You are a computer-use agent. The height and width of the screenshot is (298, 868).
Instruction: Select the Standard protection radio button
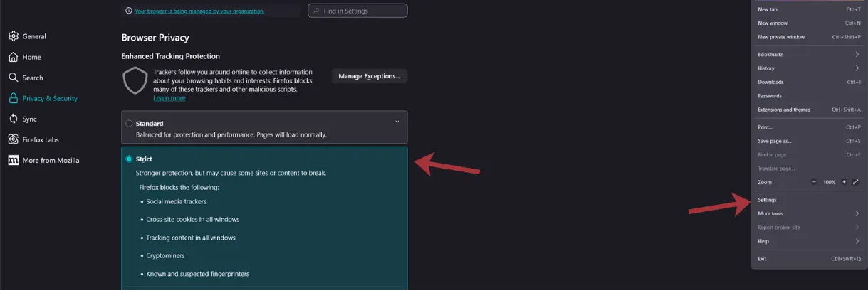pyautogui.click(x=129, y=124)
